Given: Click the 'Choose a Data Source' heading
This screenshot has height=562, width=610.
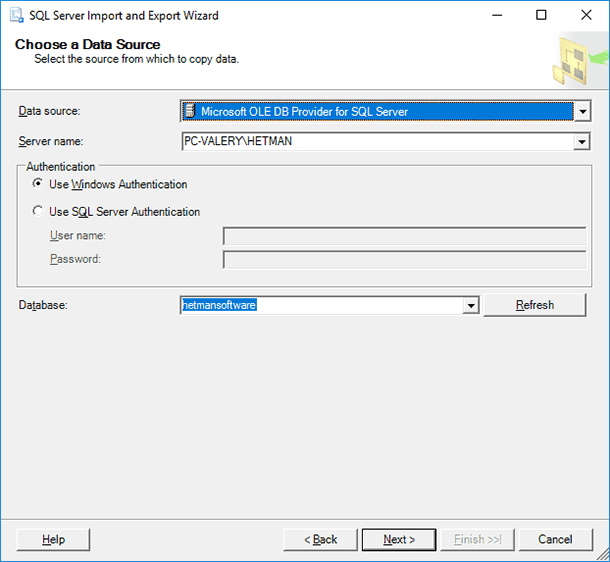Looking at the screenshot, I should (x=88, y=44).
